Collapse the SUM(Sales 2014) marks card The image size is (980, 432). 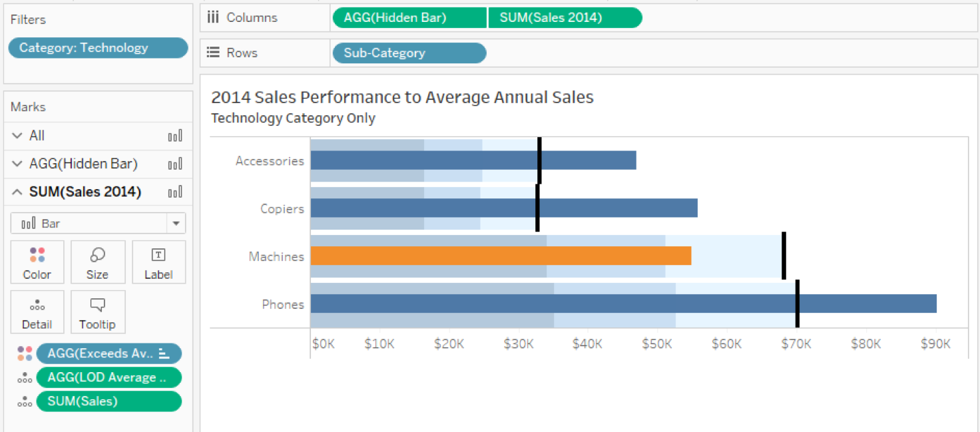(x=18, y=192)
